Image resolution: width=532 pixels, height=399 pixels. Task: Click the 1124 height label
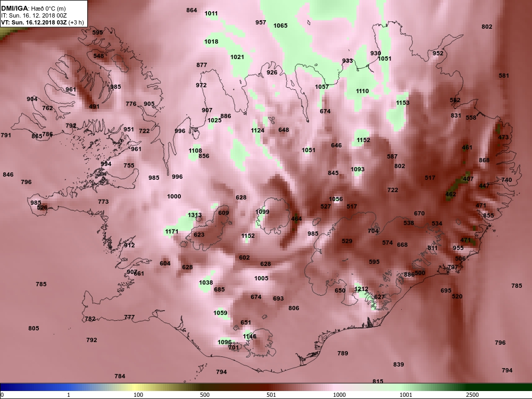pos(258,130)
